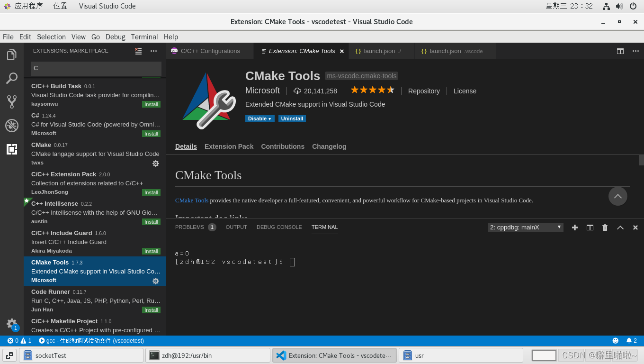Uninstall the CMake Tools extension
644x364 pixels.
[292, 118]
